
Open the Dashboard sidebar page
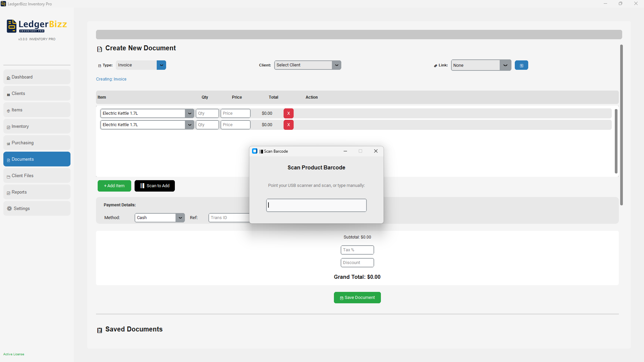click(37, 77)
